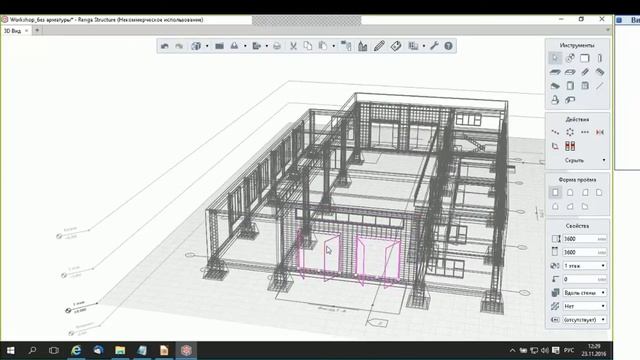
Task: Open the Вдоль стены dropdown
Action: [584, 293]
